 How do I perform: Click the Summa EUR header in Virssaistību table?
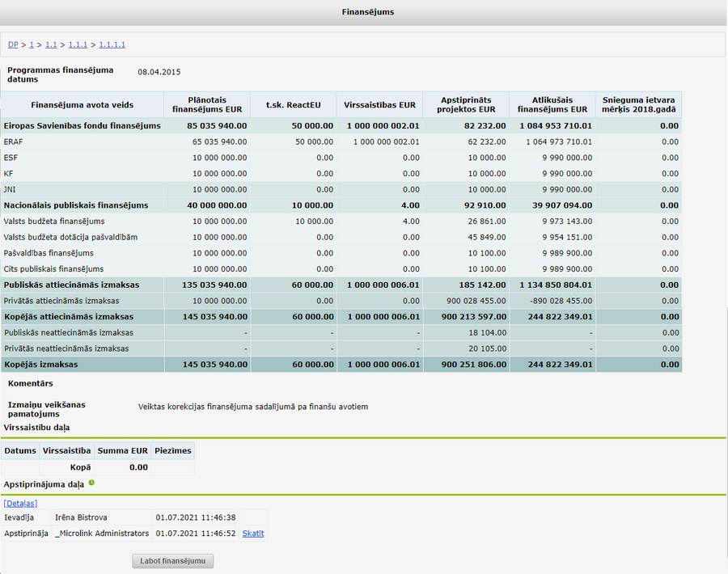(123, 451)
